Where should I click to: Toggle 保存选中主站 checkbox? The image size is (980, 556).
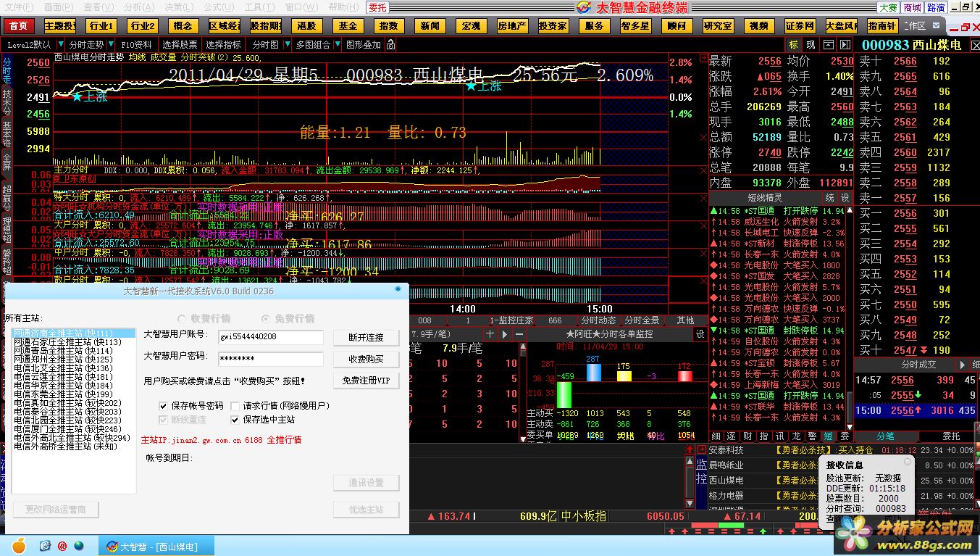click(x=235, y=420)
